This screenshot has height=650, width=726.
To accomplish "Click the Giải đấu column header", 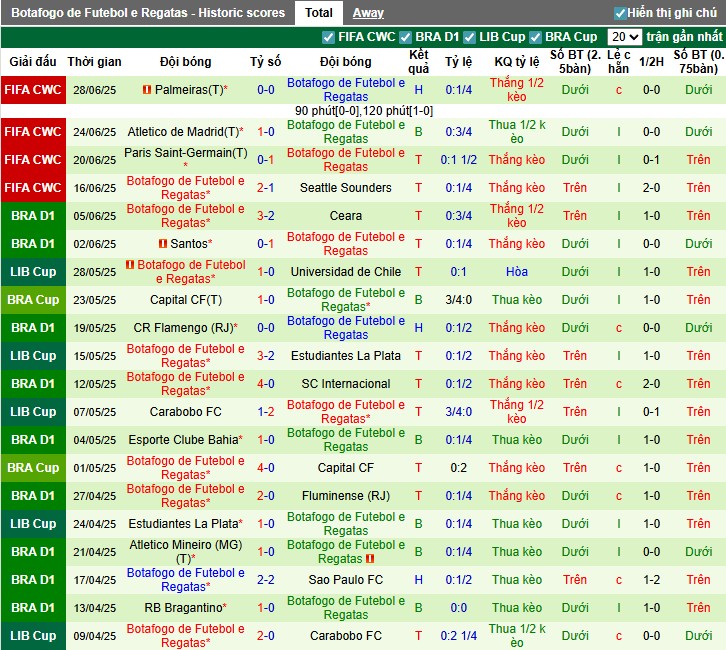I will pos(33,62).
